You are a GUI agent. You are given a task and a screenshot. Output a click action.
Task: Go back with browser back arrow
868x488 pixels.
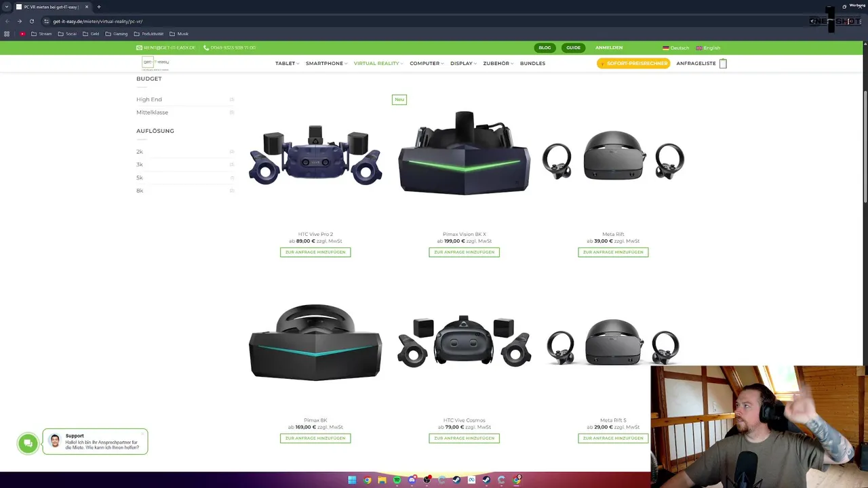(x=7, y=21)
